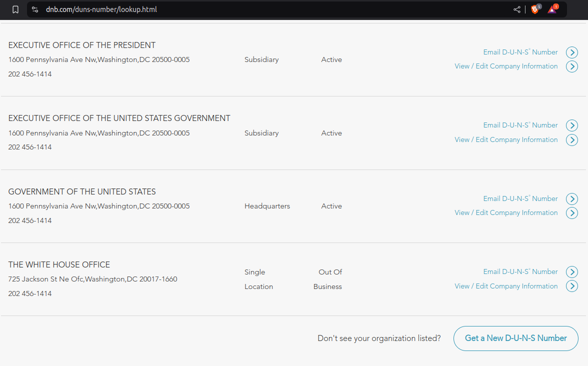
Task: Click the Email D-U-N-S arrow for Government of the United States
Action: [x=572, y=199]
